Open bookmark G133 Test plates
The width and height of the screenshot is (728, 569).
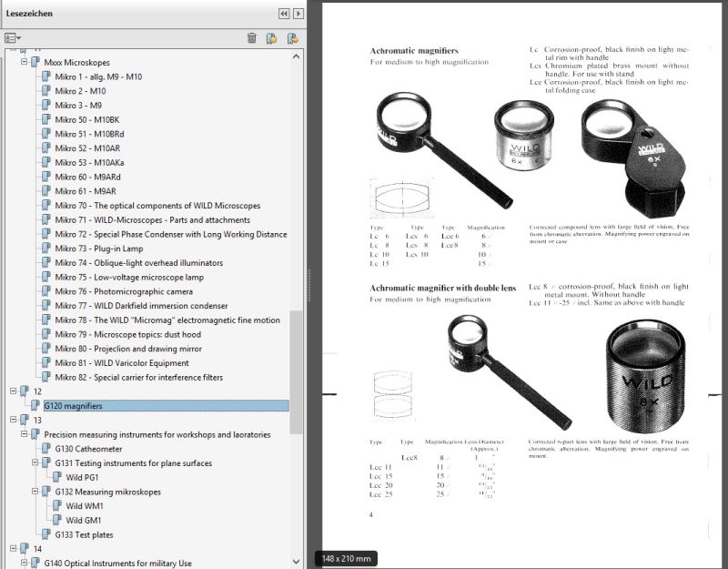point(84,534)
